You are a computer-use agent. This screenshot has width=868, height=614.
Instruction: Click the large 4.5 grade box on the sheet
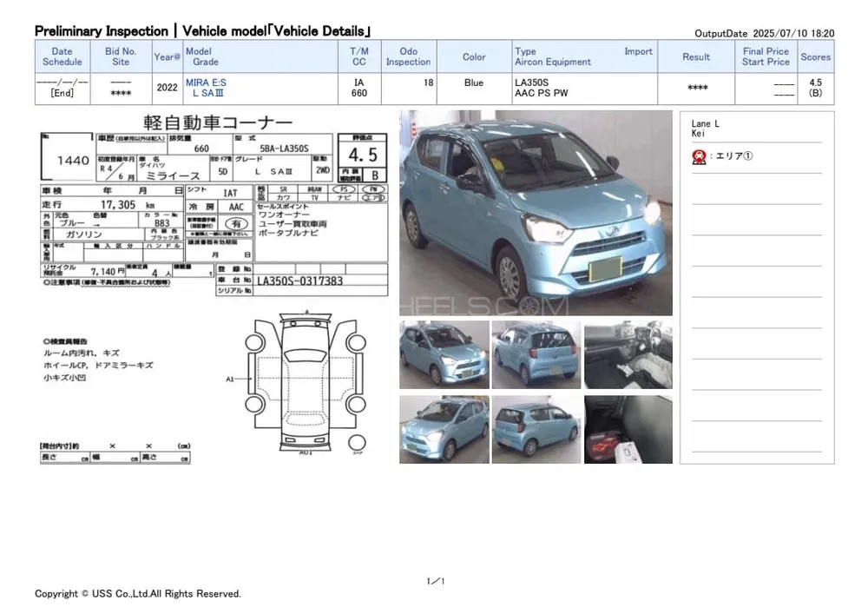pyautogui.click(x=363, y=155)
